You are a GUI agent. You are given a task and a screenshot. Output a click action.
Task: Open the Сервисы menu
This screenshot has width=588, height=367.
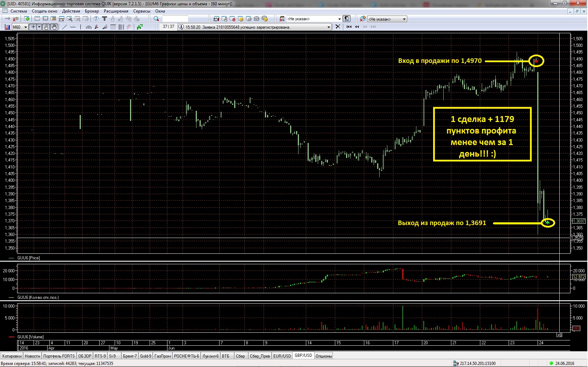click(142, 11)
